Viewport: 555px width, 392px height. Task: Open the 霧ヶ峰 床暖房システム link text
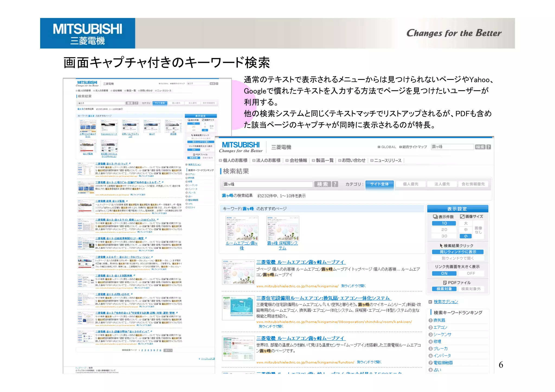[282, 246]
